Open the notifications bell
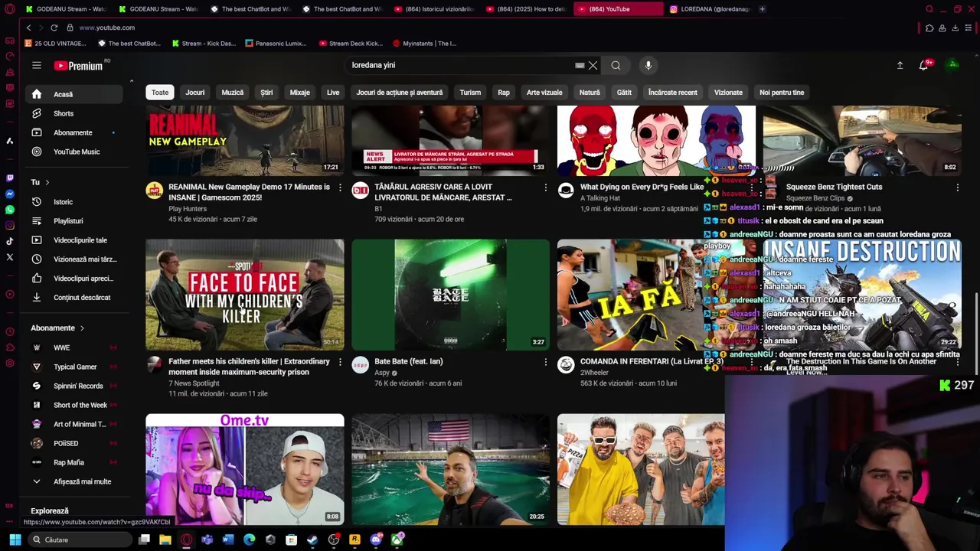Screen dimensions: 980x551 point(923,65)
